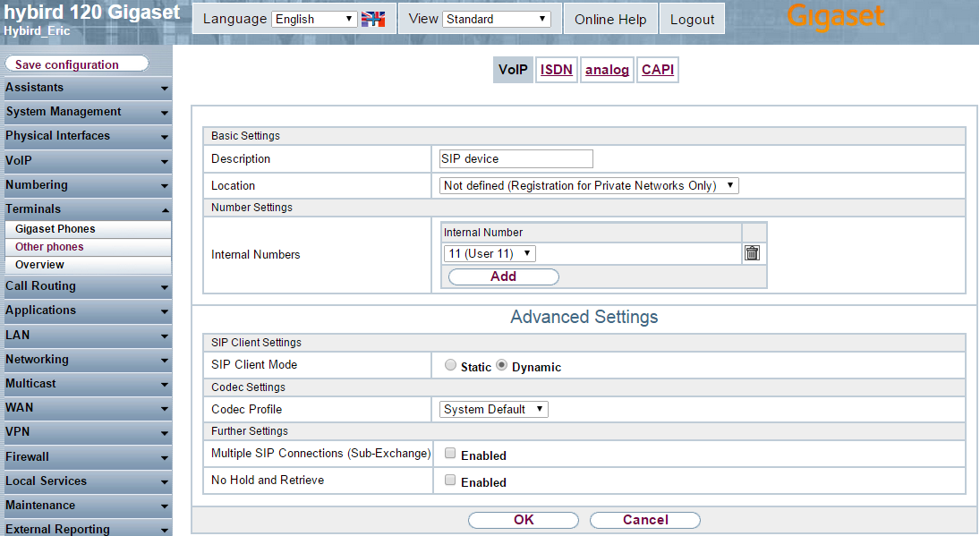Open Other phones submenu item
Viewport: 980px width, 536px height.
tap(88, 247)
